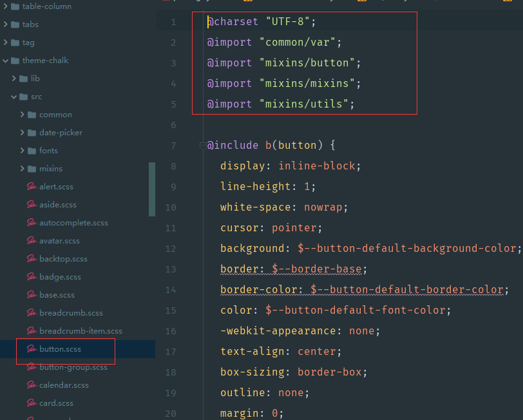Click the table-column folder icon
The height and width of the screenshot is (420, 523).
(15, 6)
